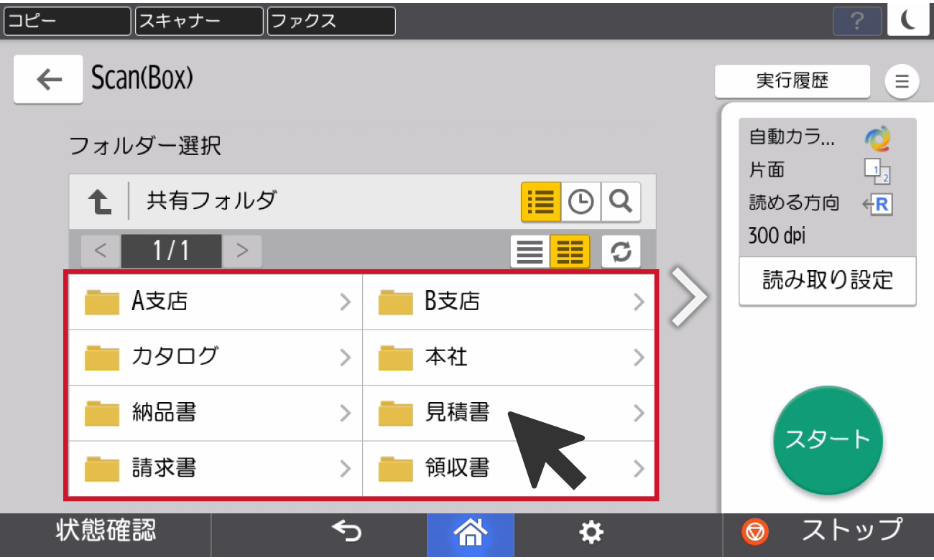934x560 pixels.
Task: Expand the side panel with large chevron
Action: coord(688,297)
